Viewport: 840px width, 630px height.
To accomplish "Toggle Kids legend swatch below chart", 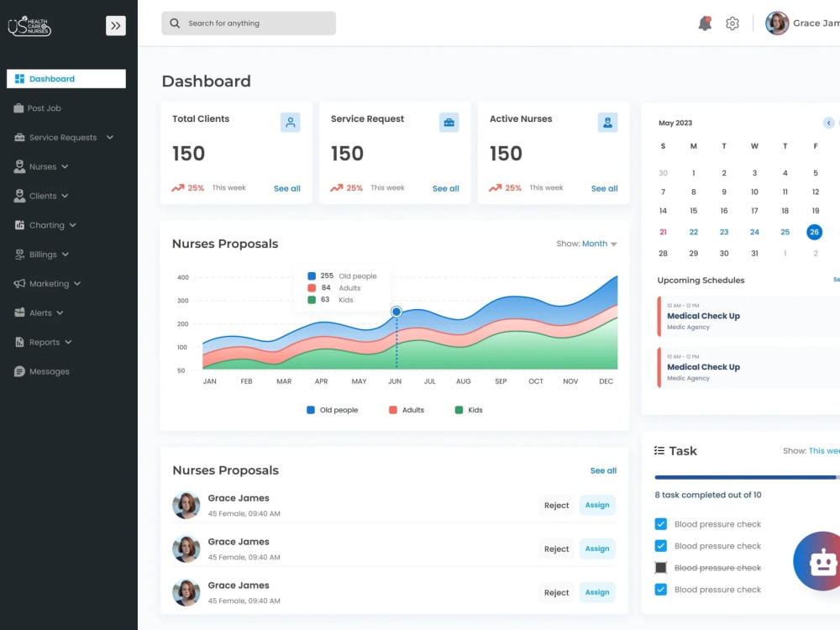I will 459,410.
